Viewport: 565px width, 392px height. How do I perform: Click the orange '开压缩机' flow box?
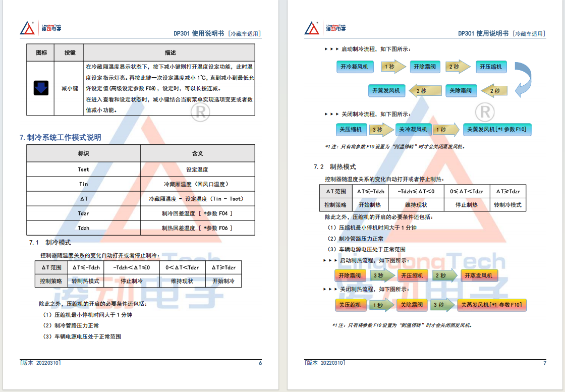[x=412, y=275]
